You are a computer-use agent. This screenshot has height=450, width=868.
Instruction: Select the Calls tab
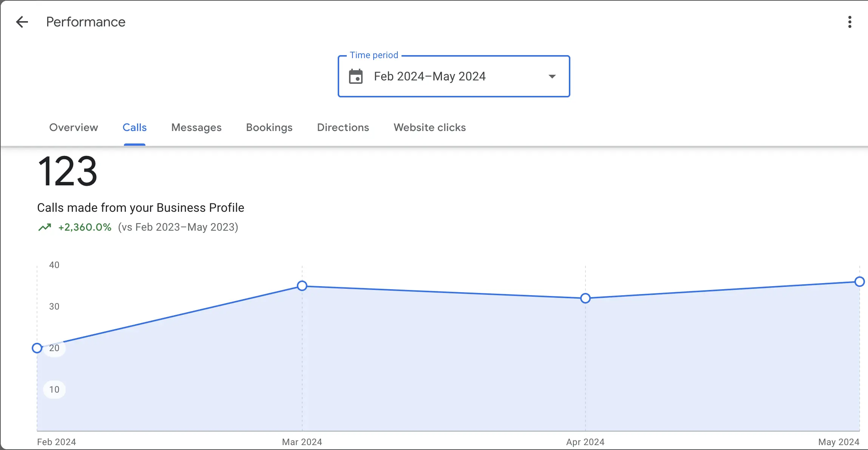pyautogui.click(x=134, y=128)
